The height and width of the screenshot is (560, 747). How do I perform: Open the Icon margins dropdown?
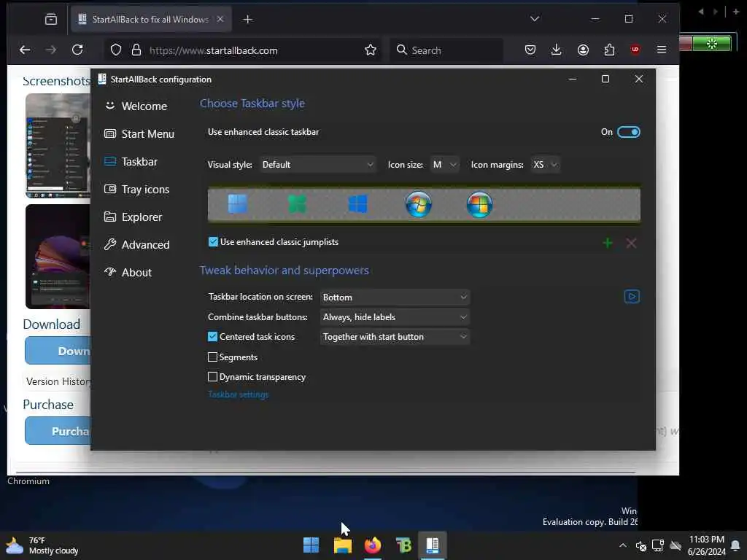[x=546, y=165]
